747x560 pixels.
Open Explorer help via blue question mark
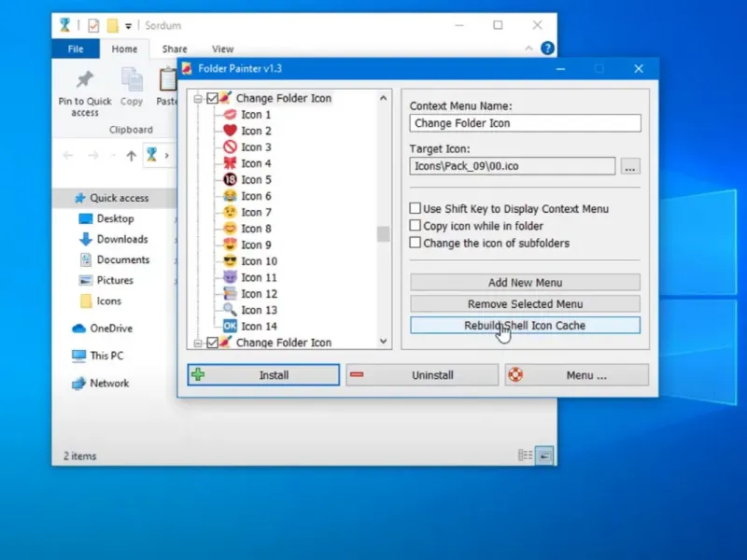tap(547, 49)
